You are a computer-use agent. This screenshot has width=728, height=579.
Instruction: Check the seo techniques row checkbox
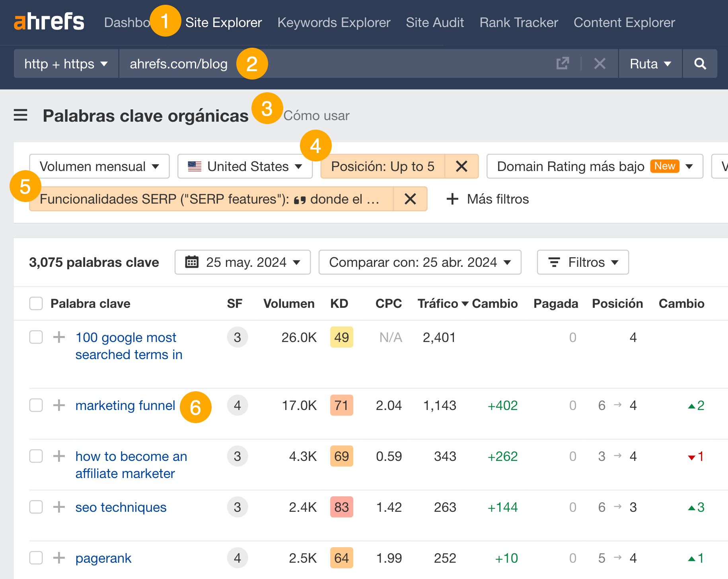coord(36,507)
